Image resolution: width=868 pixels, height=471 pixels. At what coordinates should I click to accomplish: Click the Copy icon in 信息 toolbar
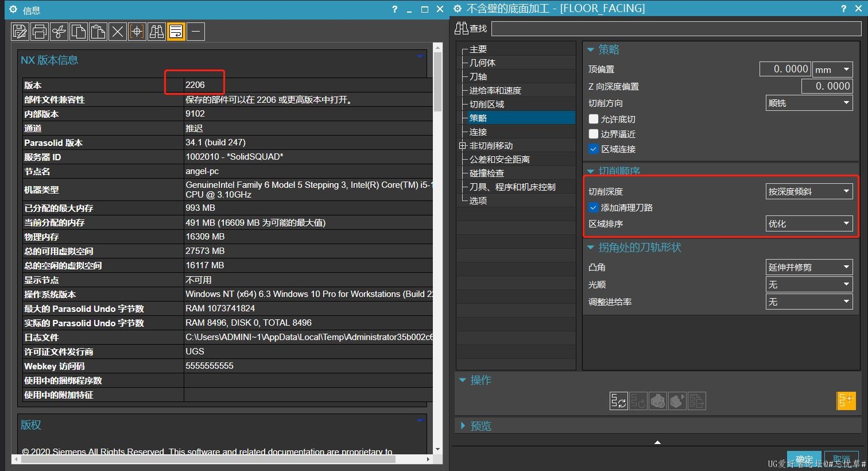pyautogui.click(x=79, y=32)
